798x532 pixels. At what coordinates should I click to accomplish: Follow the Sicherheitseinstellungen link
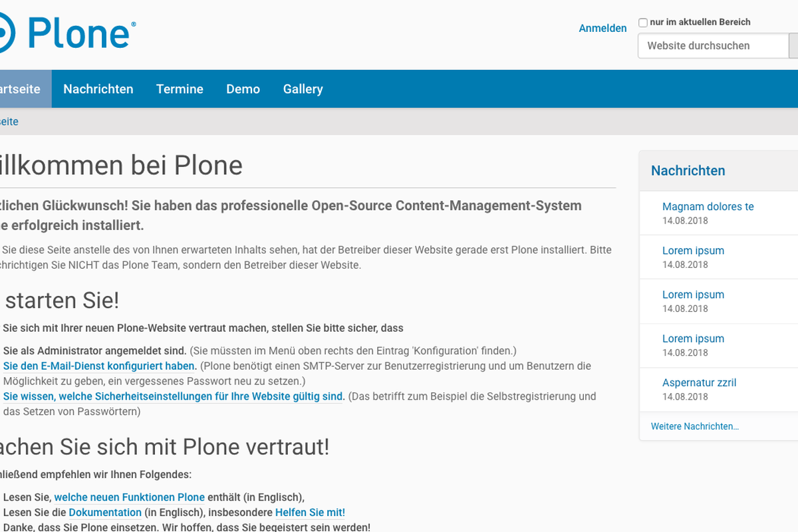[173, 396]
